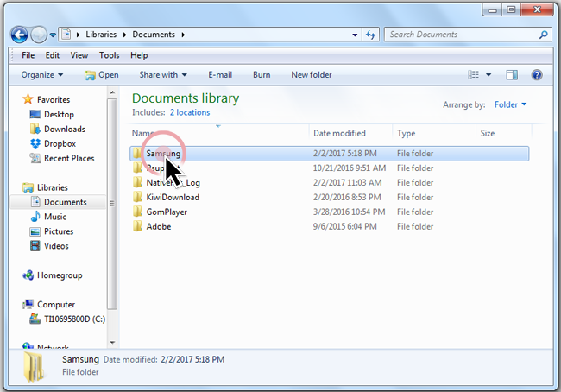
Task: Click the Forward navigation arrow
Action: pos(39,35)
